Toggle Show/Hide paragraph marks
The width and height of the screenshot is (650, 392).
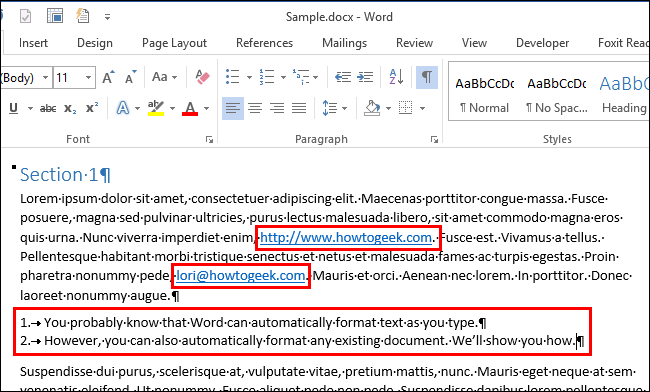pyautogui.click(x=427, y=77)
